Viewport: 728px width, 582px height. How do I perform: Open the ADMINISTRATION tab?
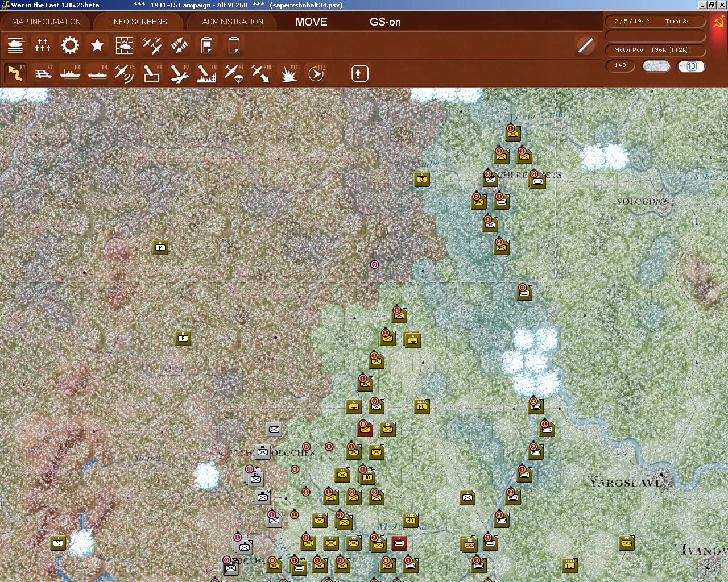(233, 22)
